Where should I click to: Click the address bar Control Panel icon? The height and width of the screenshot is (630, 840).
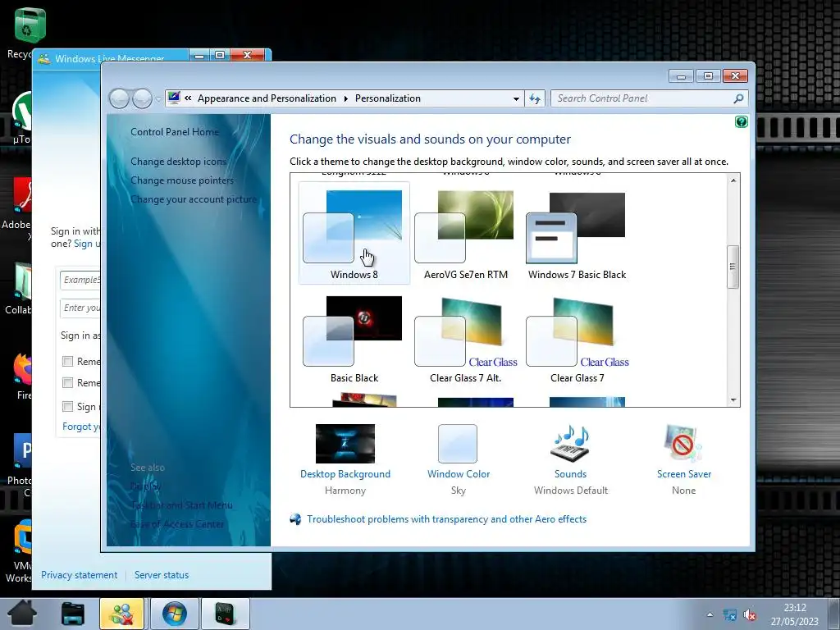(x=174, y=98)
